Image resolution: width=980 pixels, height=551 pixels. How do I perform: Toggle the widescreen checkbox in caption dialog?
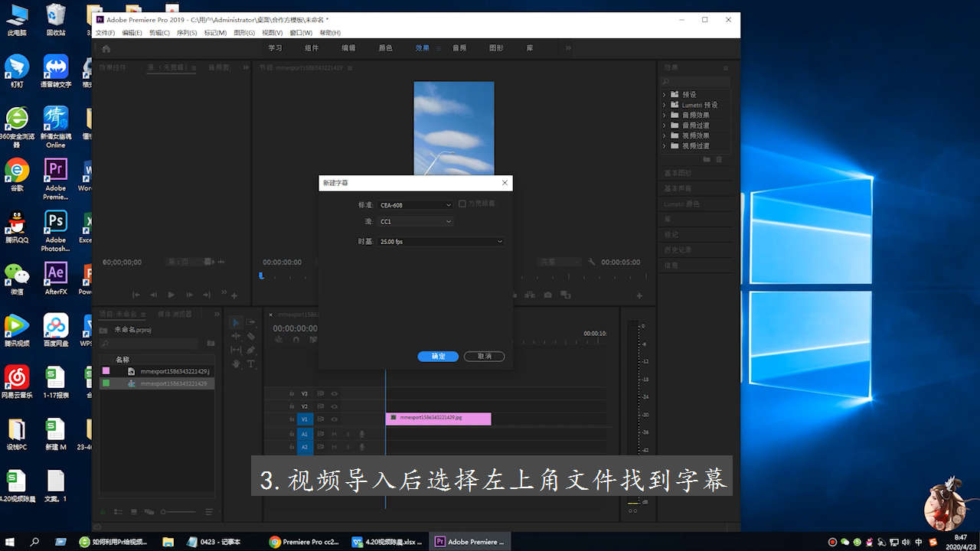[462, 204]
